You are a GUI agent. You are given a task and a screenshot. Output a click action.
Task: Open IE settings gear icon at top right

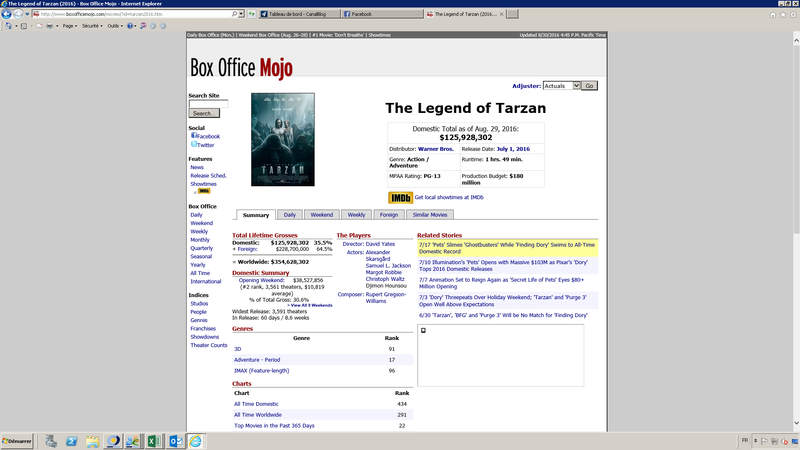(793, 15)
